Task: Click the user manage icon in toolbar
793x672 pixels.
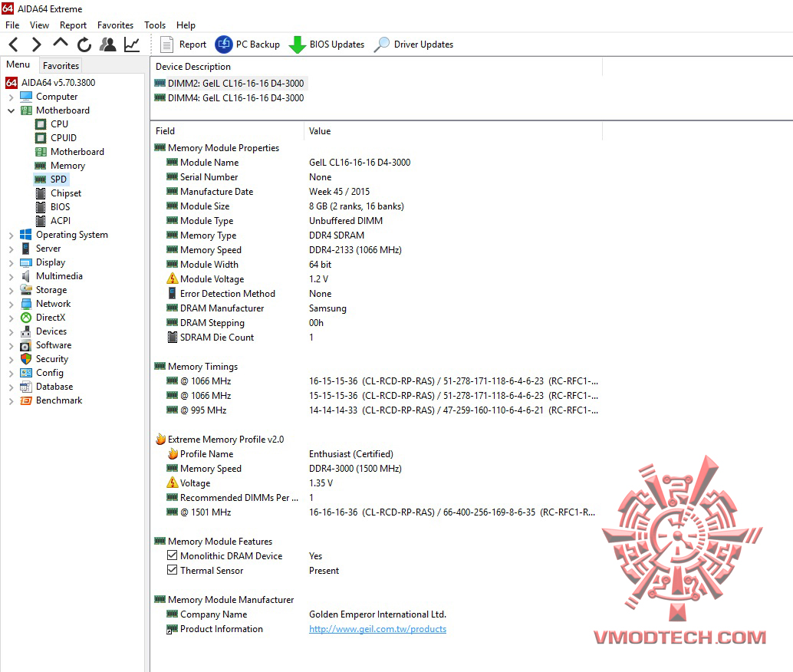Action: 107,44
